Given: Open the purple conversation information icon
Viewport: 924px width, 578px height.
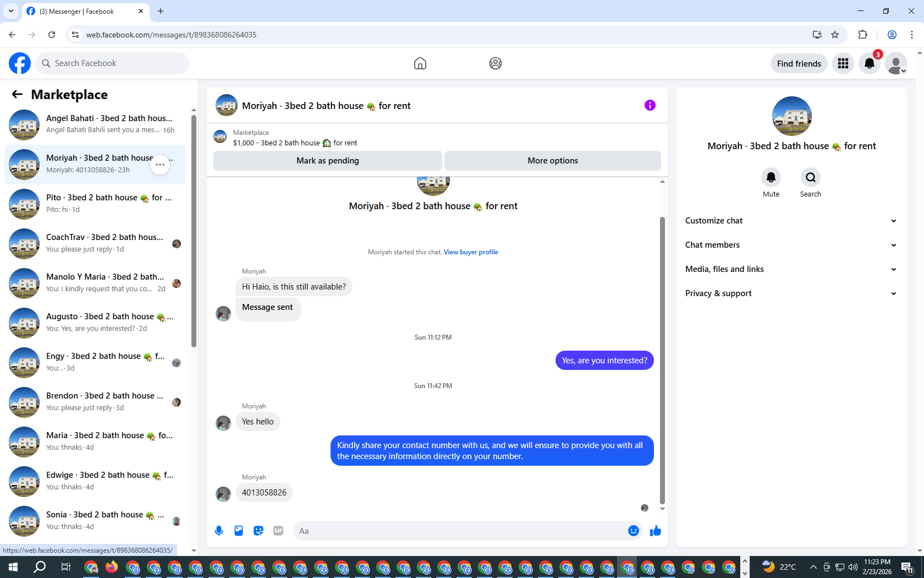Looking at the screenshot, I should [x=650, y=105].
